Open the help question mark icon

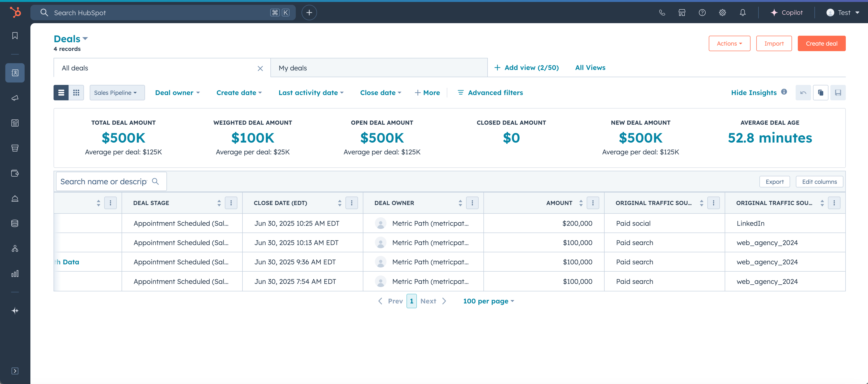702,13
